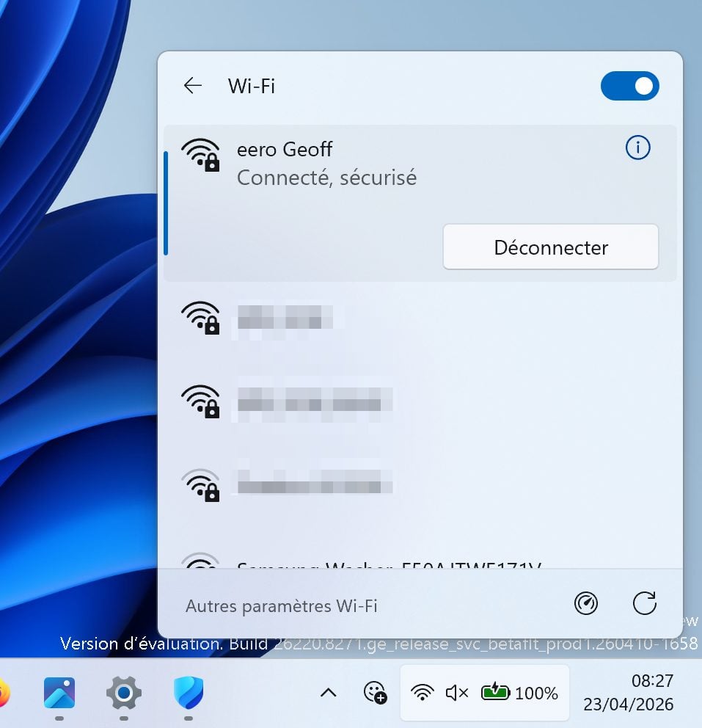Open properties info icon for eero Geoff
702x728 pixels.
point(637,148)
